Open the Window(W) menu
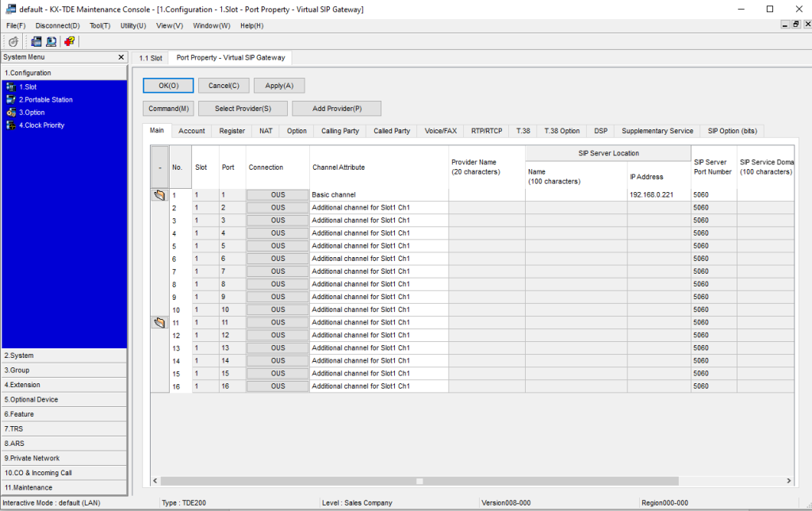 [211, 25]
